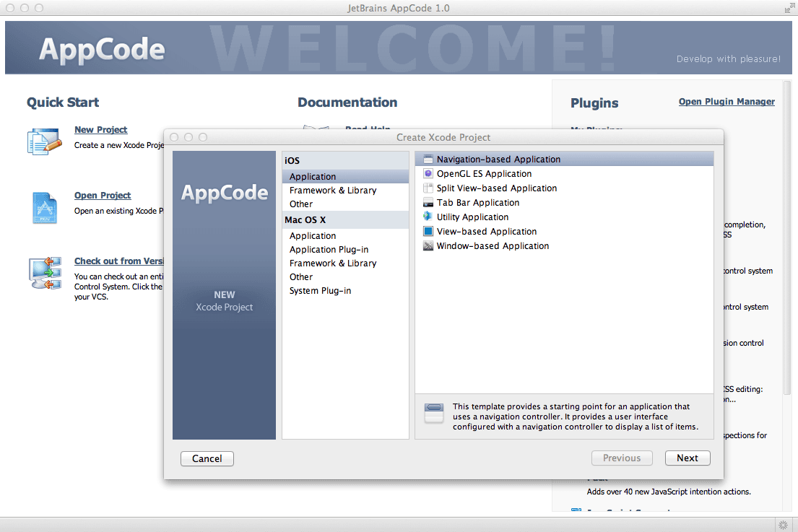Select Framework & Library under Mac OS X
Viewport: 798px width, 532px height.
point(346,263)
